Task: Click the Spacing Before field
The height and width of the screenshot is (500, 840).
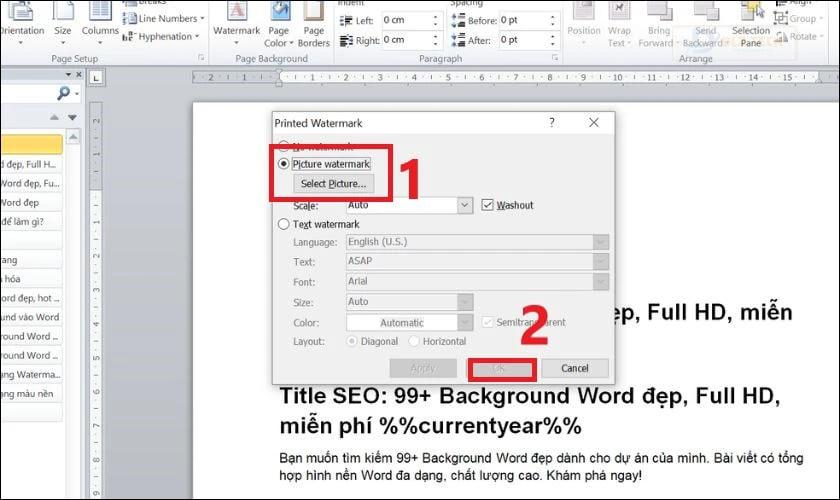Action: tap(523, 20)
